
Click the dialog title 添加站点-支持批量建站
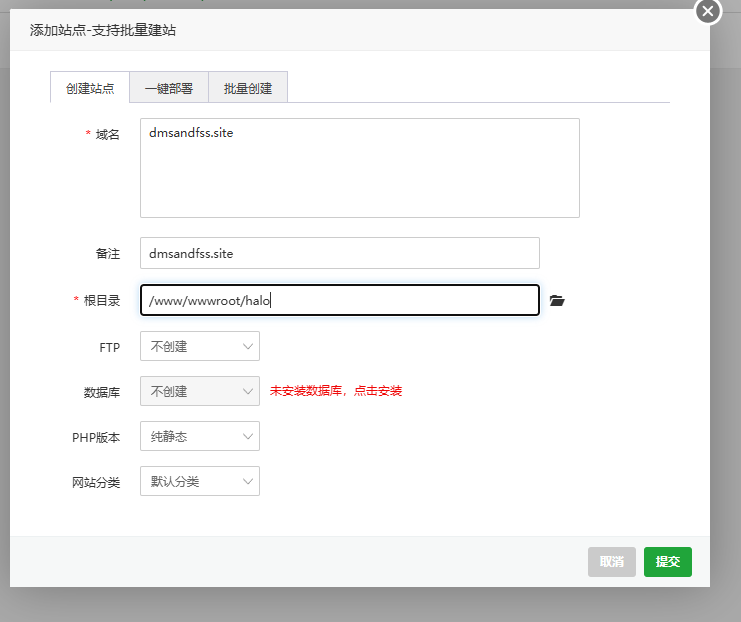coord(103,30)
